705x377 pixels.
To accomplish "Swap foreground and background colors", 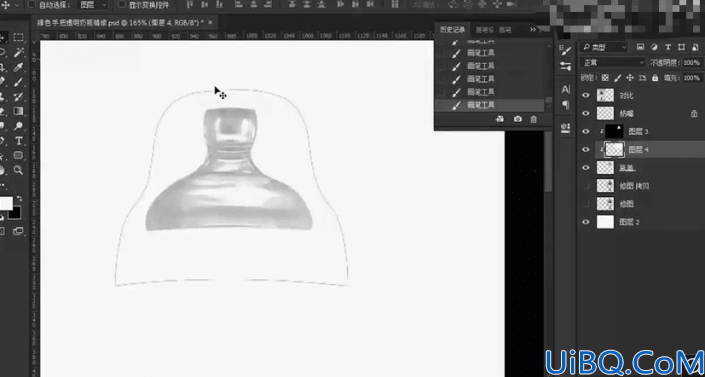I will [19, 198].
